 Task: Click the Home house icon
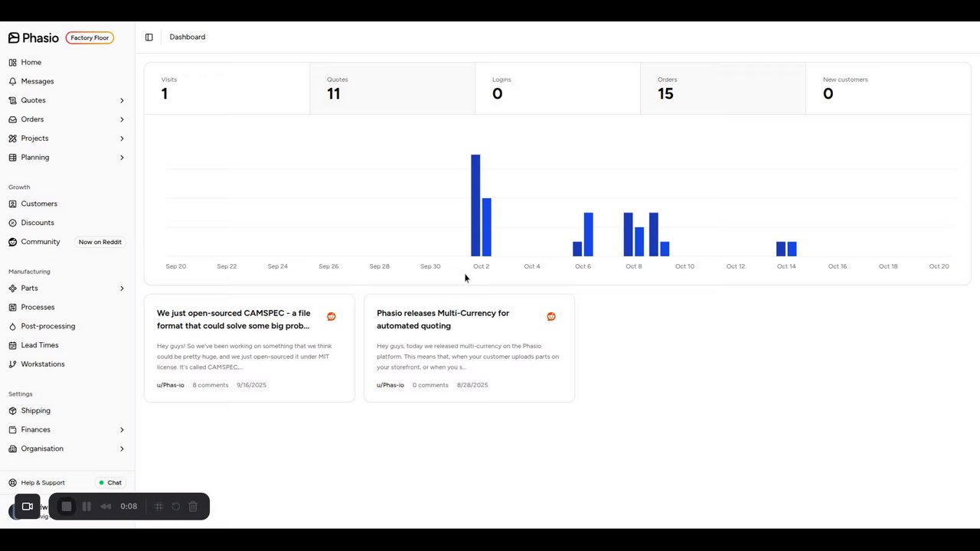click(13, 62)
